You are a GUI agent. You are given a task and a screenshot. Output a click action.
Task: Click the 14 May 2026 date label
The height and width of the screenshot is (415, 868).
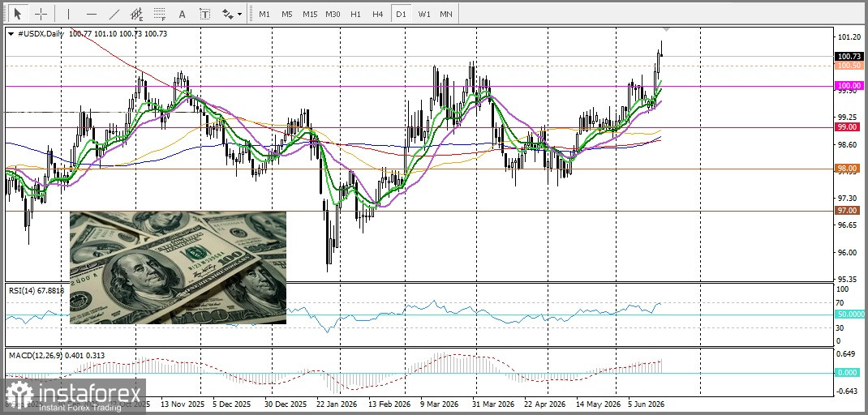tap(597, 404)
